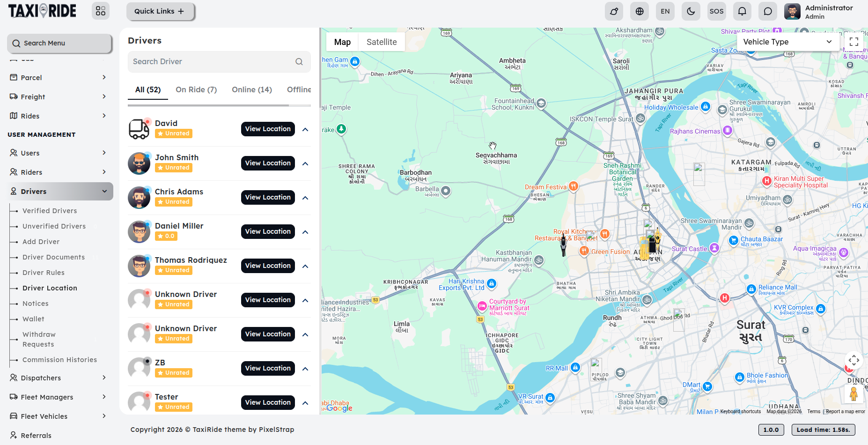
Task: Expand the Users sidebar menu
Action: pos(59,153)
